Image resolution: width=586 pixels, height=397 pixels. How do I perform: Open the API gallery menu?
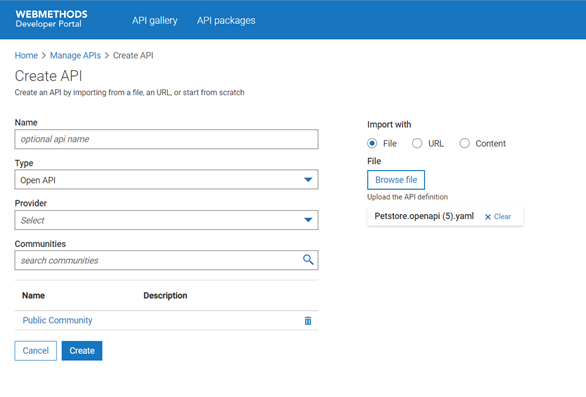click(155, 21)
